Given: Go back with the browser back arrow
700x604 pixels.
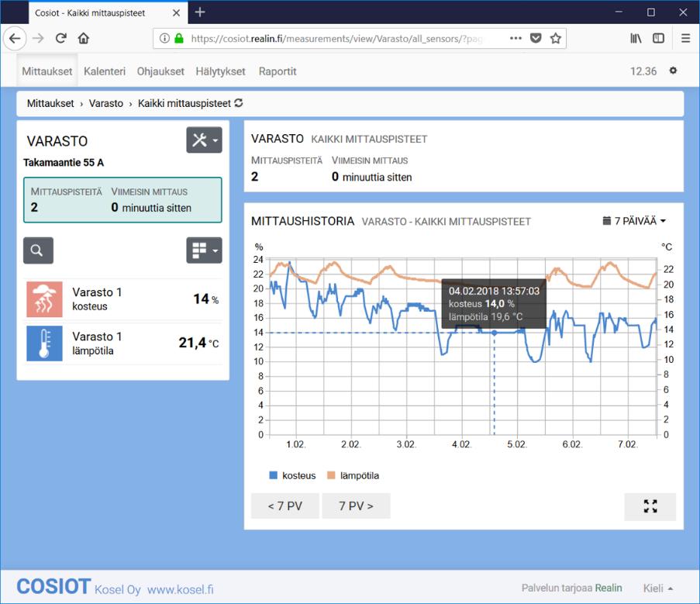Looking at the screenshot, I should (15, 39).
